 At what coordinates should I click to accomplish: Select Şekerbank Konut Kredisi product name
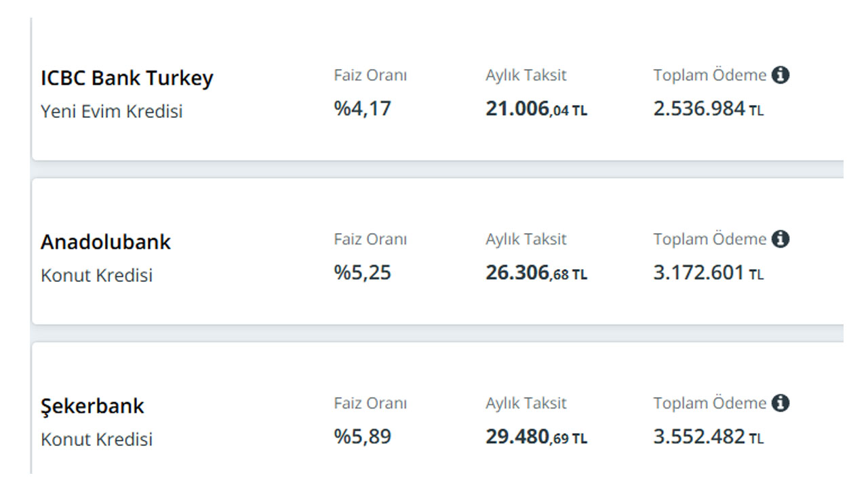(x=97, y=439)
